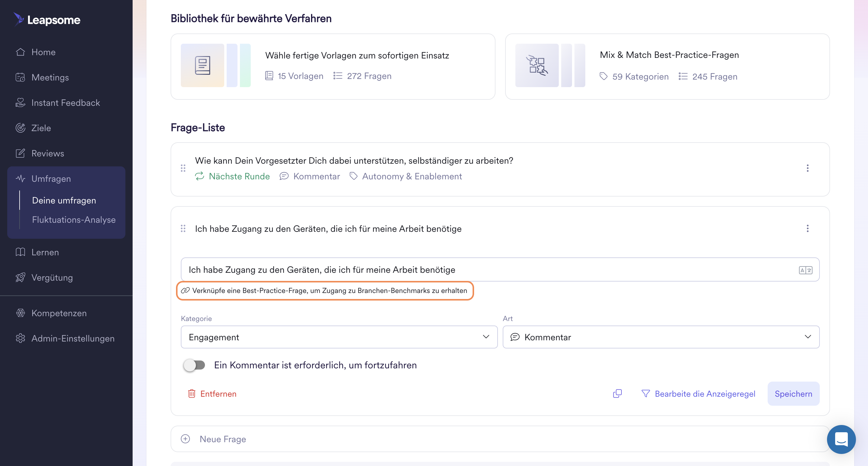This screenshot has height=466, width=868.
Task: Click the duplicate question icon
Action: [617, 394]
